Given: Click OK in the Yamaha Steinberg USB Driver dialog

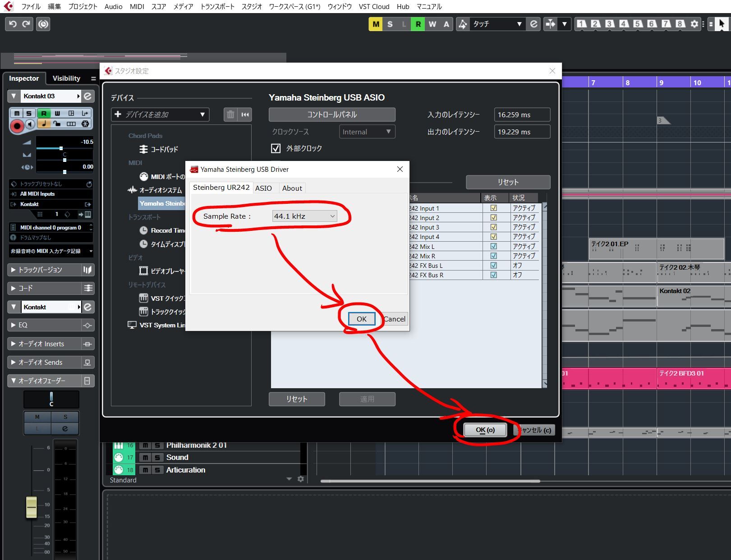Looking at the screenshot, I should [x=362, y=319].
